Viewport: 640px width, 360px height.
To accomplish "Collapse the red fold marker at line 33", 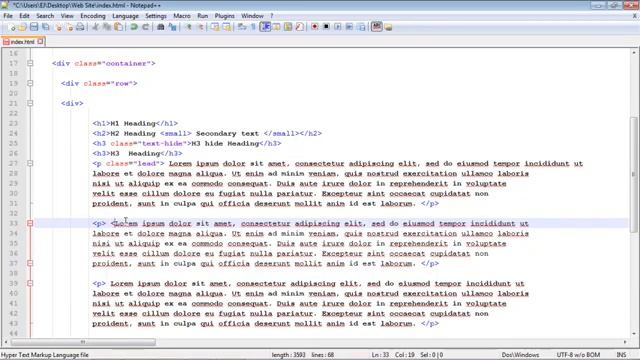I will coord(30,223).
